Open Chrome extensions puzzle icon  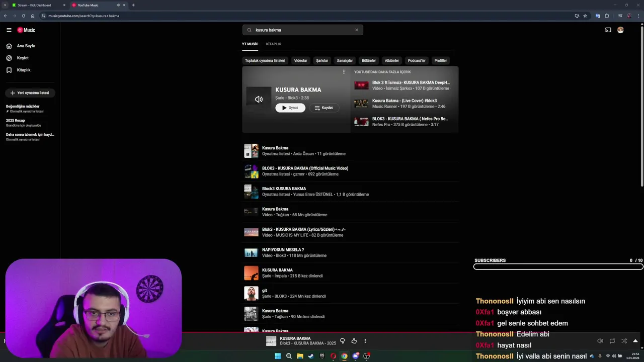pos(607,16)
